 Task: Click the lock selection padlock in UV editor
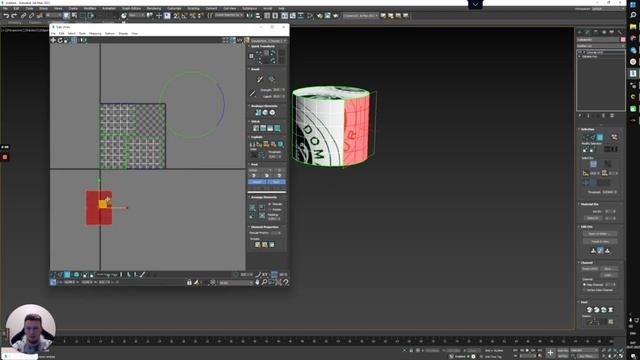point(189,282)
